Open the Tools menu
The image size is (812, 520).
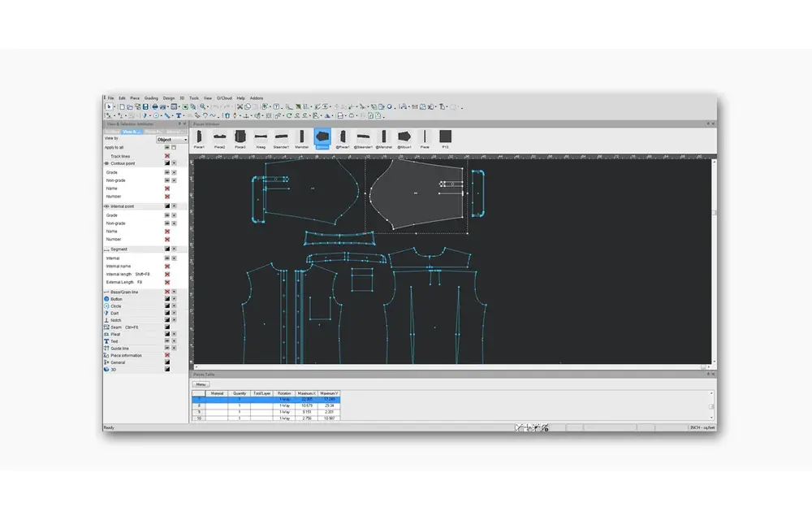194,97
